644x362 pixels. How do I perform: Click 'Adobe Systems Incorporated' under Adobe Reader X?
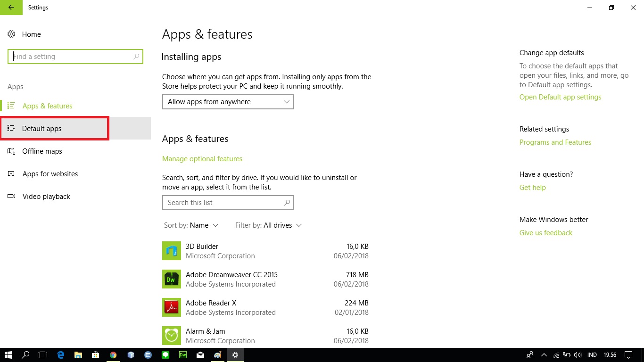[231, 313]
